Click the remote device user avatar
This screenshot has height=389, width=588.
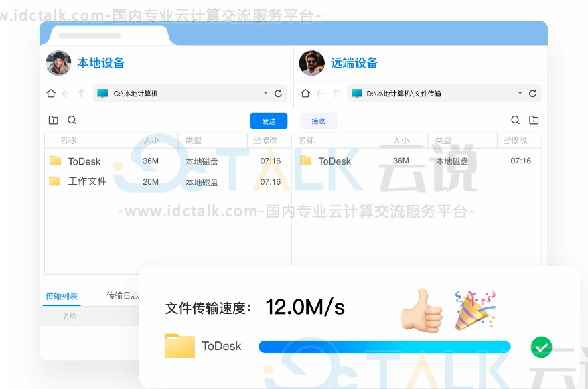(x=312, y=63)
